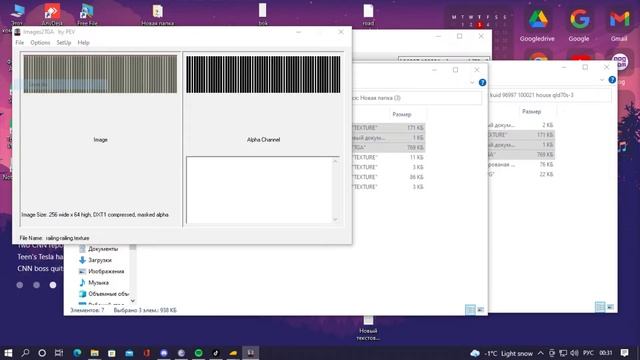
Task: Open the volume control in system tray
Action: point(575,353)
